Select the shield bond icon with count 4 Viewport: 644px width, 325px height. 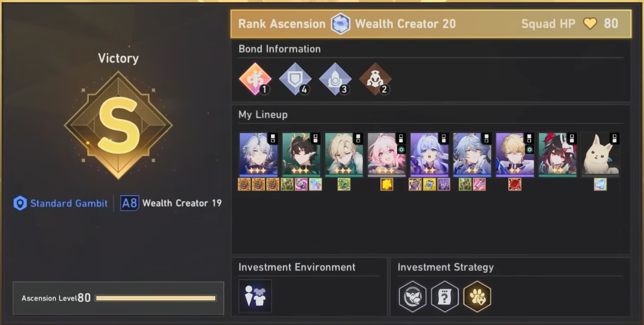(295, 79)
